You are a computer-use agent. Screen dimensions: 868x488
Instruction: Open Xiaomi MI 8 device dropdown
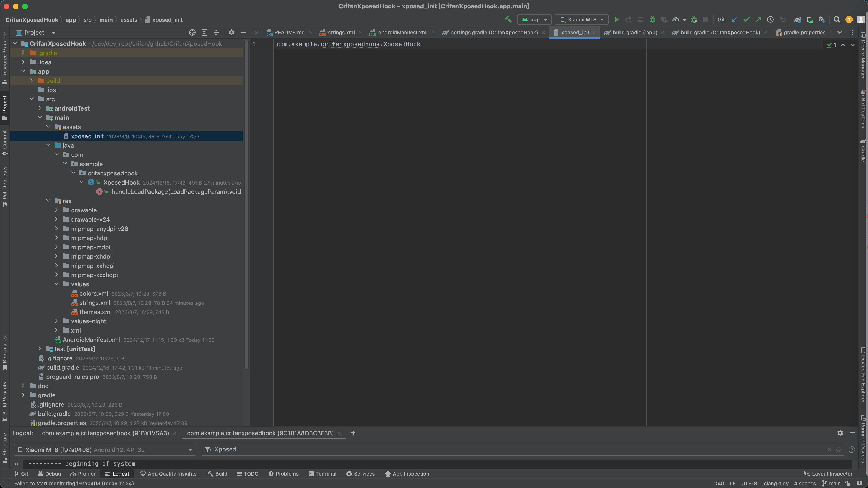point(582,20)
